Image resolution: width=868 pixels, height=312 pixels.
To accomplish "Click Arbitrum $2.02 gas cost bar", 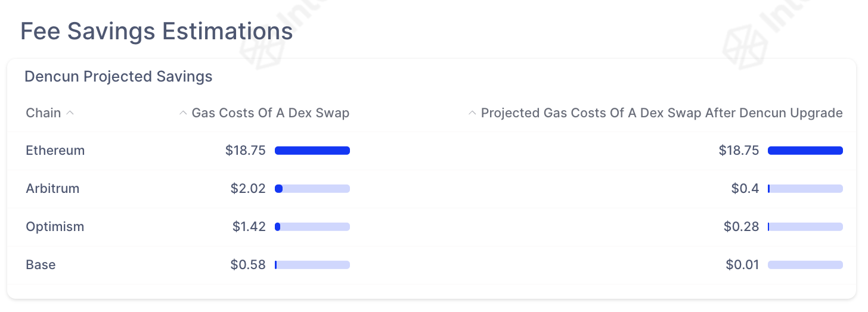I will (312, 189).
